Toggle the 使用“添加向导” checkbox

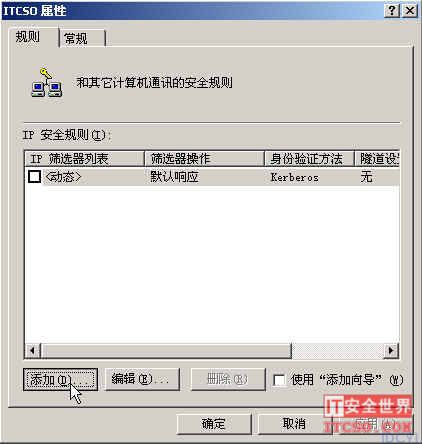(x=279, y=380)
